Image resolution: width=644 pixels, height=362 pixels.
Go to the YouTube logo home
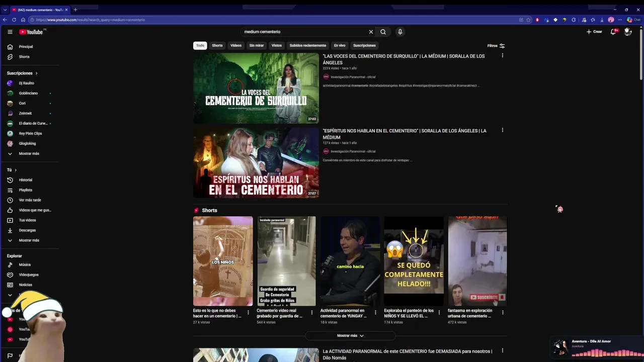pyautogui.click(x=31, y=32)
